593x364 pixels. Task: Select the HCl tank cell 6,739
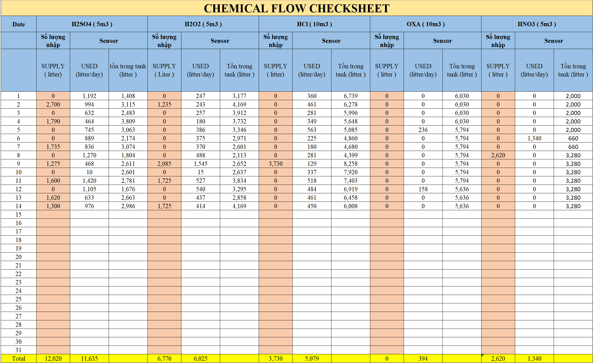351,96
